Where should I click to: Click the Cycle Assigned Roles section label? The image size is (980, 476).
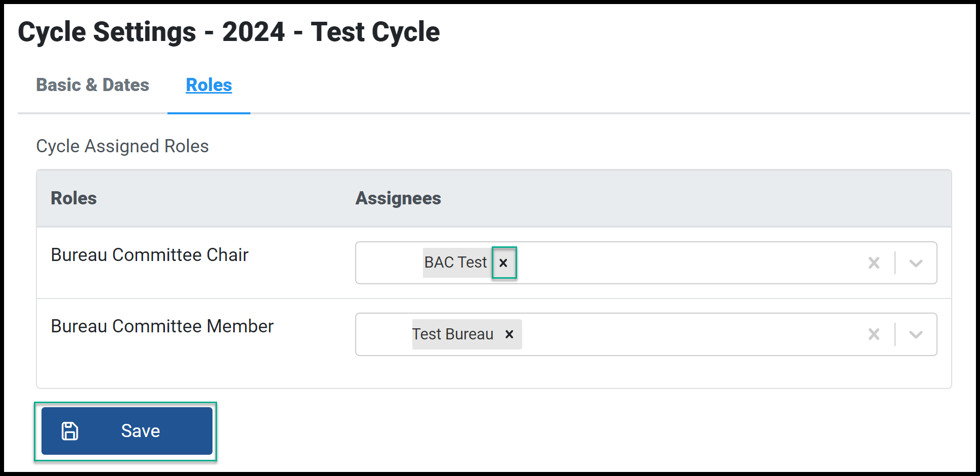pos(122,146)
